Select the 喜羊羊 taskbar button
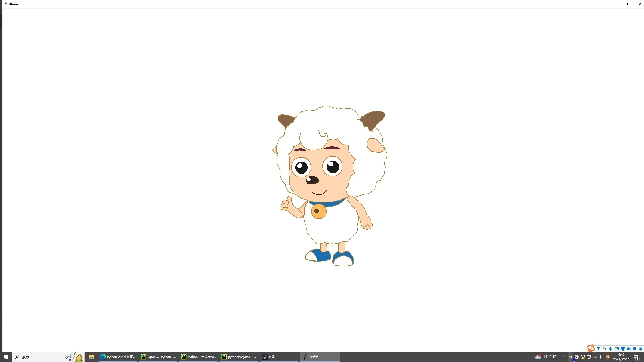The height and width of the screenshot is (362, 644). [x=319, y=357]
